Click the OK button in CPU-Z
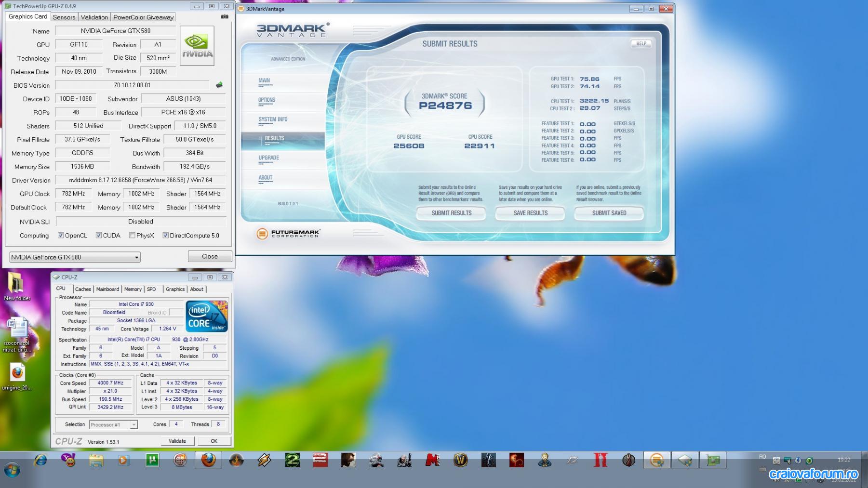The width and height of the screenshot is (868, 488). [x=214, y=441]
